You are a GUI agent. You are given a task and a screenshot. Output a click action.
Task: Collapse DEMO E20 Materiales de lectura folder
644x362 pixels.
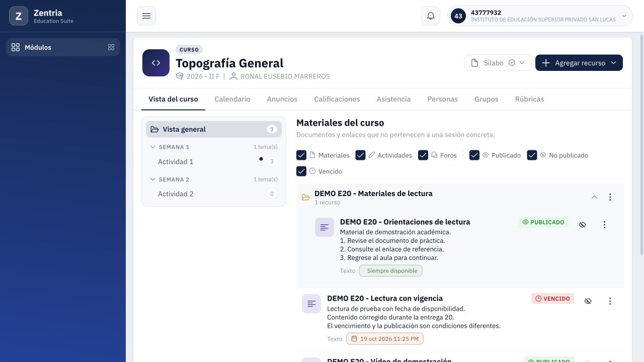pyautogui.click(x=594, y=197)
